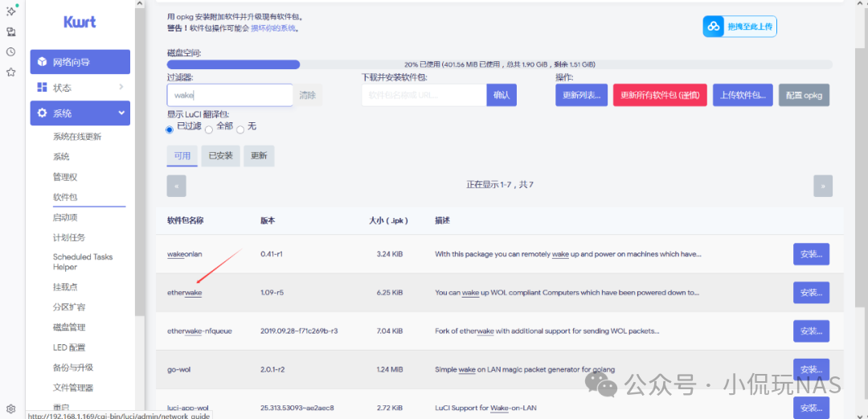
Task: Click the 清除 filter button
Action: (308, 95)
